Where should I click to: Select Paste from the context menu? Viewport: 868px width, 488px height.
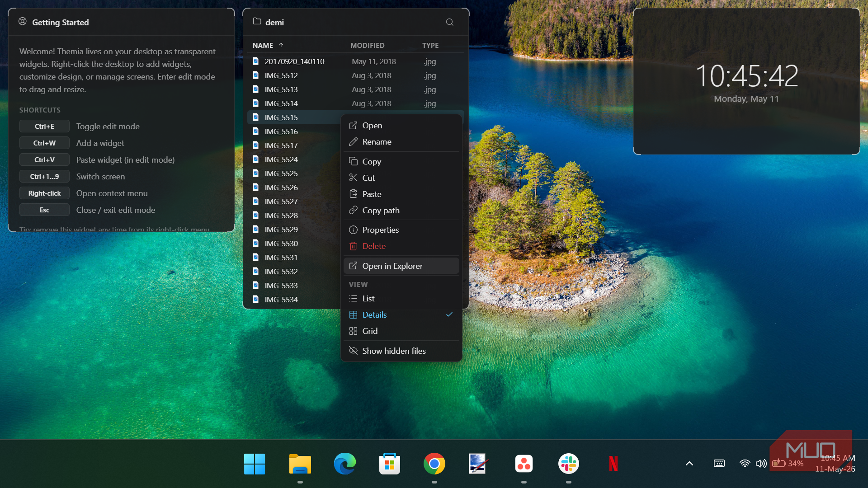click(401, 194)
